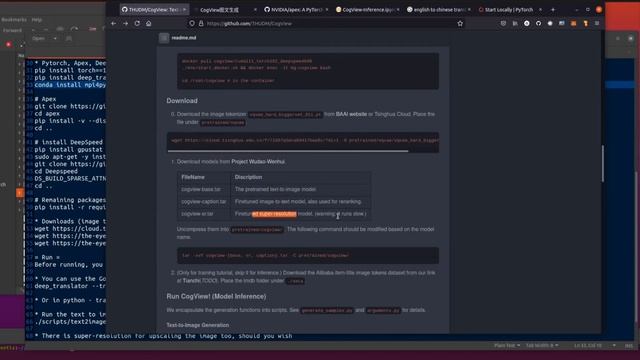
Task: Switch to the CogView Chinese-titled tab
Action: [x=224, y=9]
